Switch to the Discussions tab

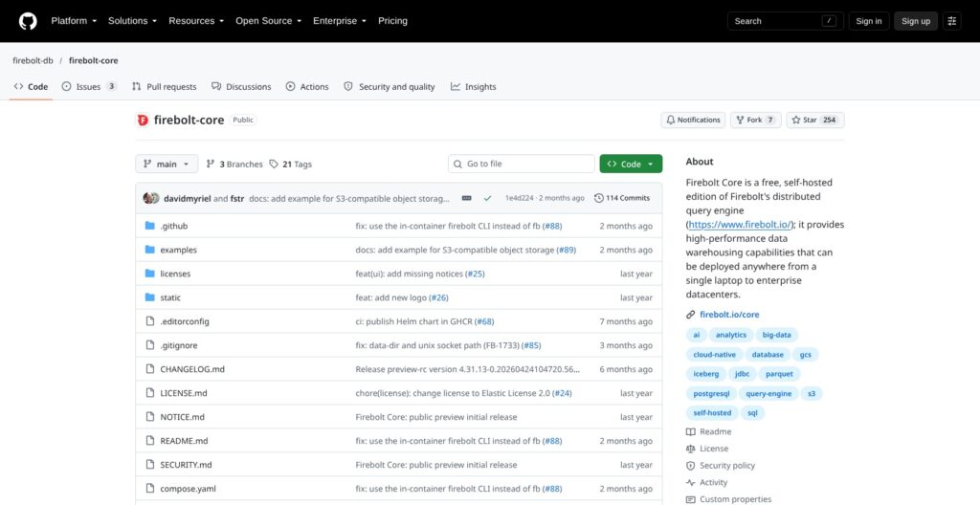[241, 87]
